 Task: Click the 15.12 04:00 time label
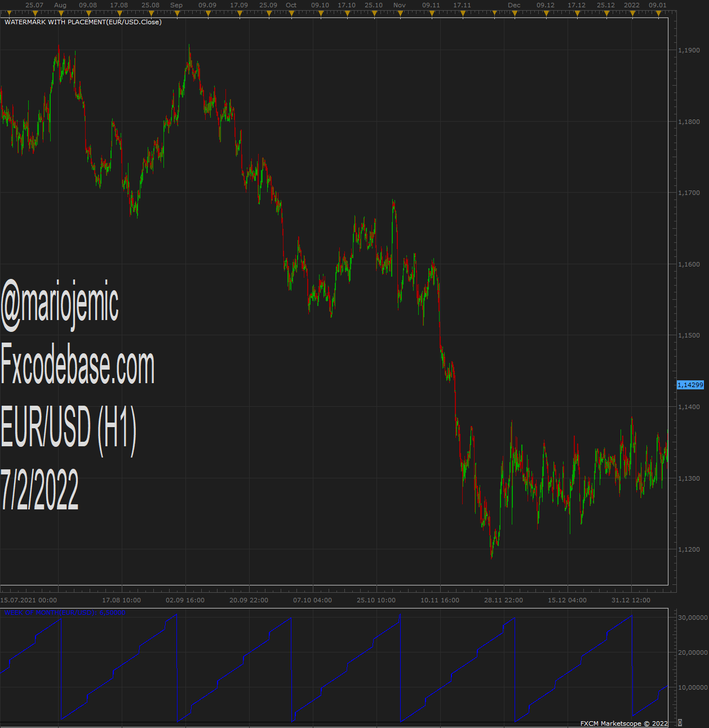coord(567,600)
